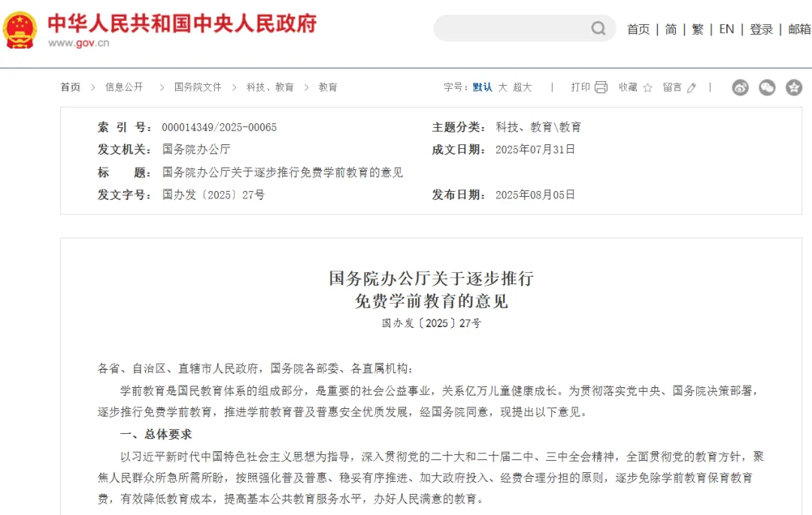This screenshot has width=812, height=515.
Task: Click the 发文机关 field label
Action: click(124, 150)
